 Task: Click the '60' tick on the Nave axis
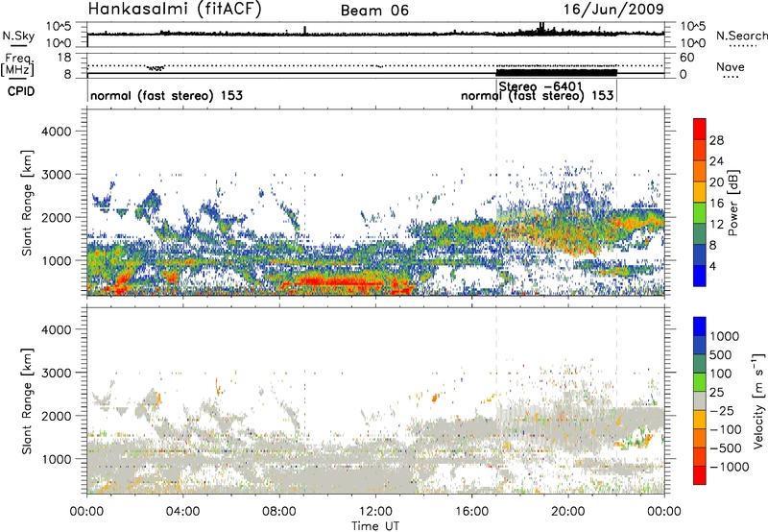click(686, 58)
